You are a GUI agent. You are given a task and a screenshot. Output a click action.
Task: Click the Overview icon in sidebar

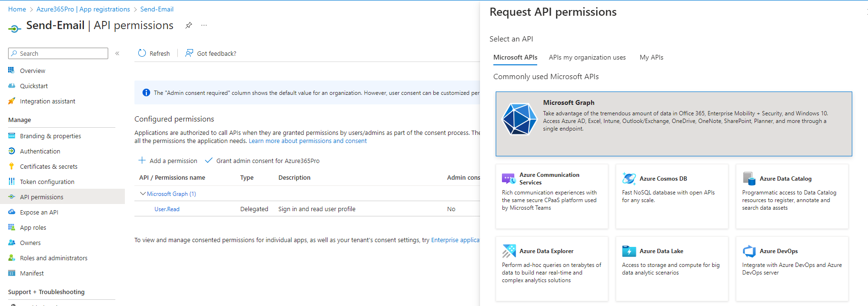tap(11, 71)
